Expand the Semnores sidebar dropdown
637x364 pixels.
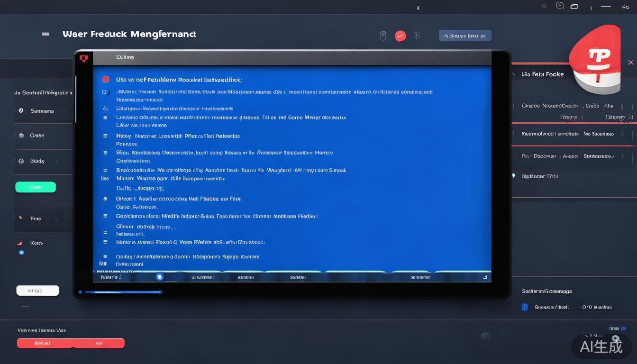pos(64,111)
